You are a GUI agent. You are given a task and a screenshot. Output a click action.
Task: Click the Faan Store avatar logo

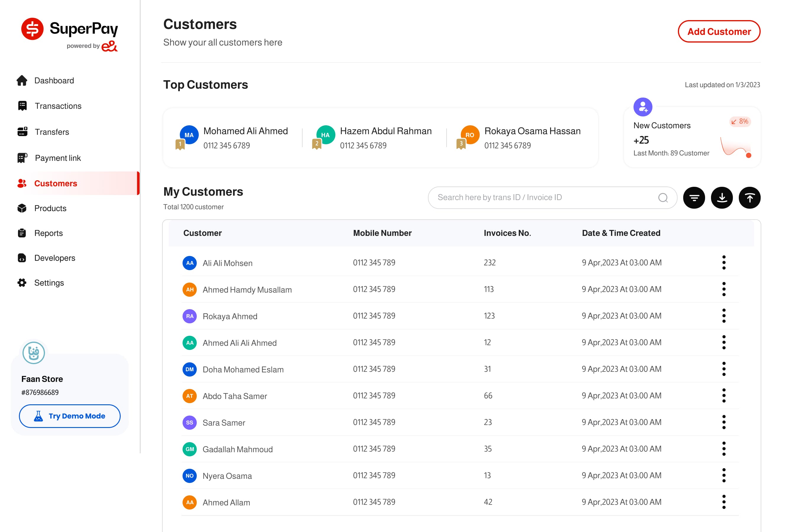click(x=34, y=353)
